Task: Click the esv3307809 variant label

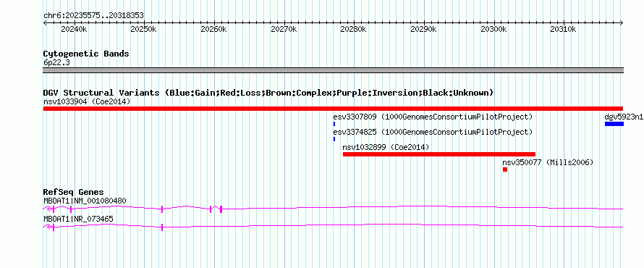Action: [x=433, y=117]
